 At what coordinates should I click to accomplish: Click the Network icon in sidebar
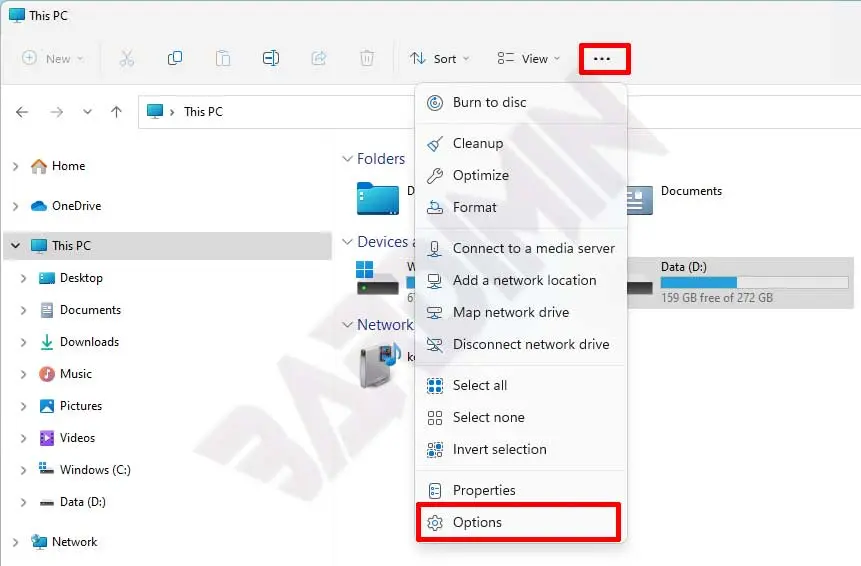click(38, 542)
